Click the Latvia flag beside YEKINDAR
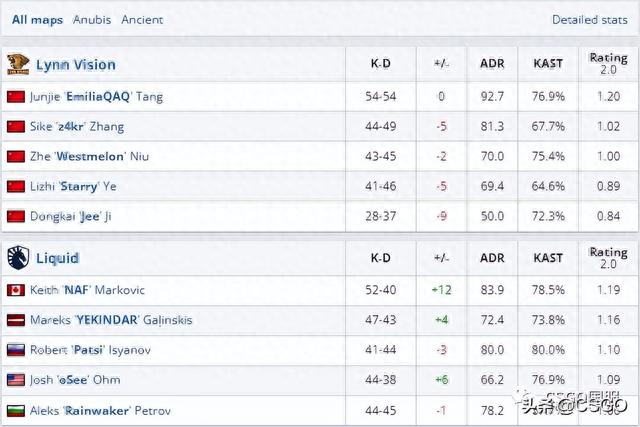 [x=15, y=320]
